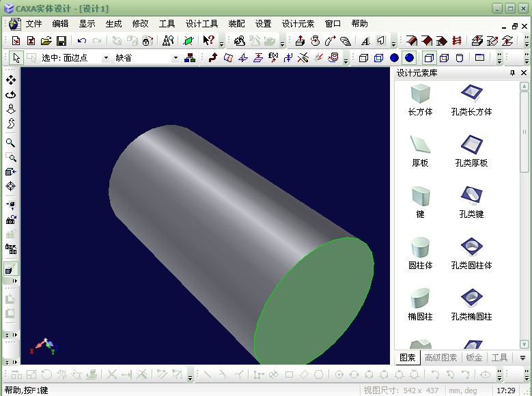Pin the 设计元素库 panel

pos(512,72)
